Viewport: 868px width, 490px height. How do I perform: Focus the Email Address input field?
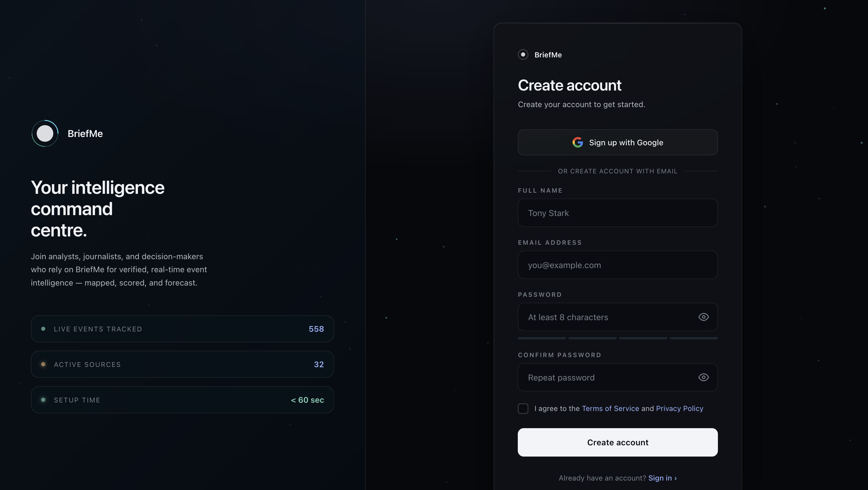(618, 265)
